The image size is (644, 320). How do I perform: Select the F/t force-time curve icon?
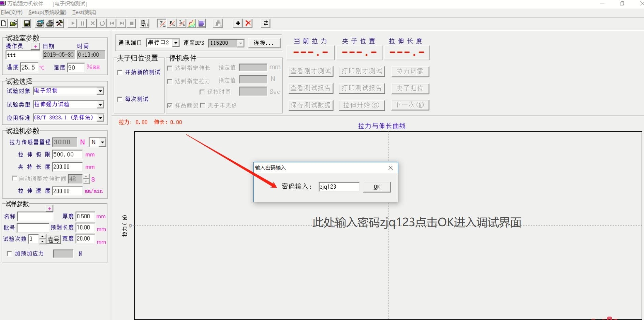[172, 24]
